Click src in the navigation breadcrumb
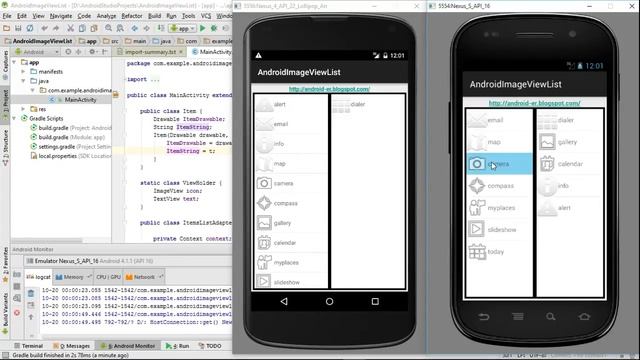Screen dimensions: 640x360 click(111, 41)
